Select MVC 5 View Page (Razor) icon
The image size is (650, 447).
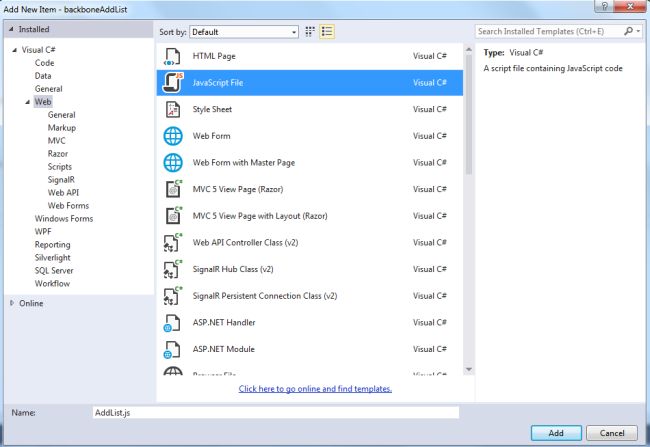coord(173,189)
